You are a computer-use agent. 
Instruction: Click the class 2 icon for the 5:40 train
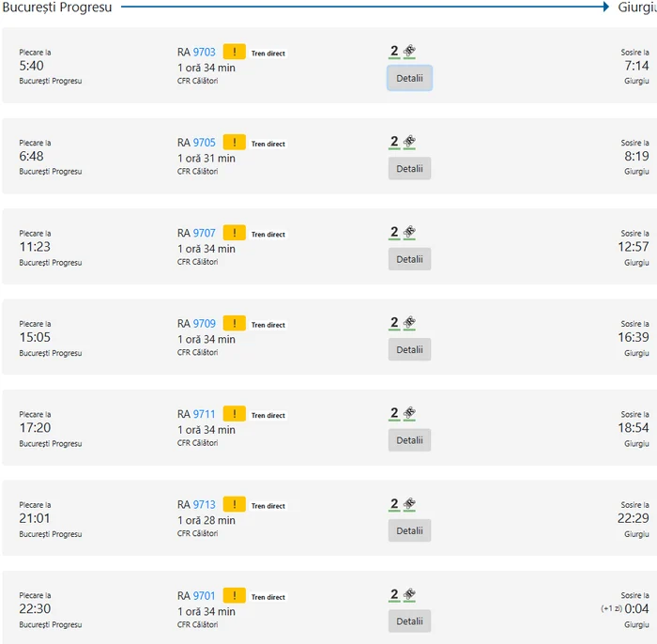[x=394, y=52]
